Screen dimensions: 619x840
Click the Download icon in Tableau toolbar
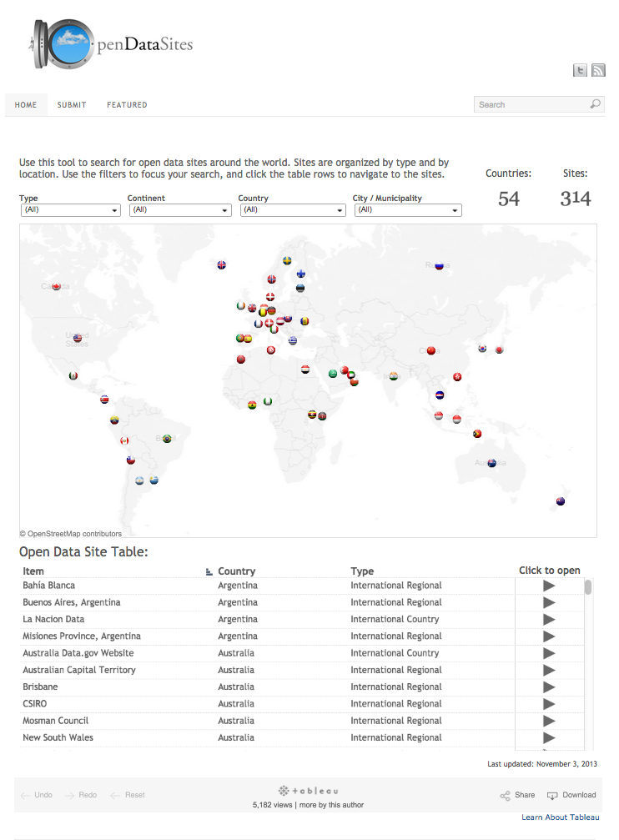coord(552,796)
